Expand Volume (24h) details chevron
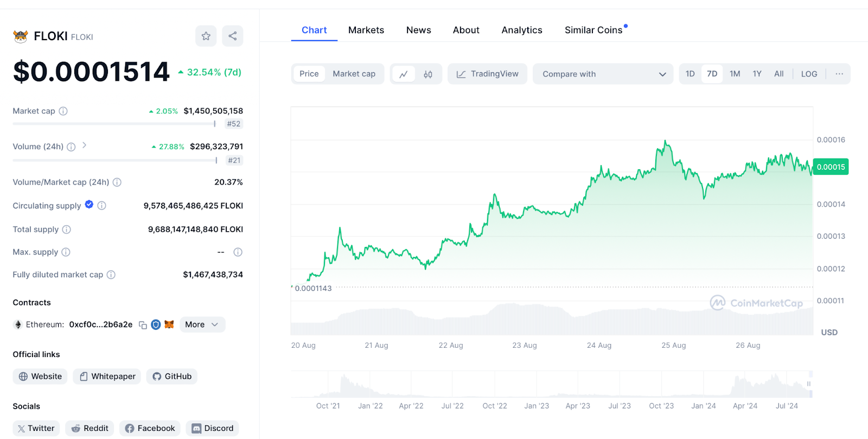The height and width of the screenshot is (439, 868). [85, 145]
